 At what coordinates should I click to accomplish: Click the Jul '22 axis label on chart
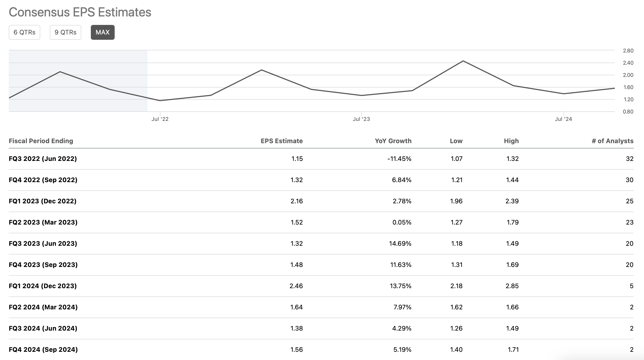pos(160,119)
